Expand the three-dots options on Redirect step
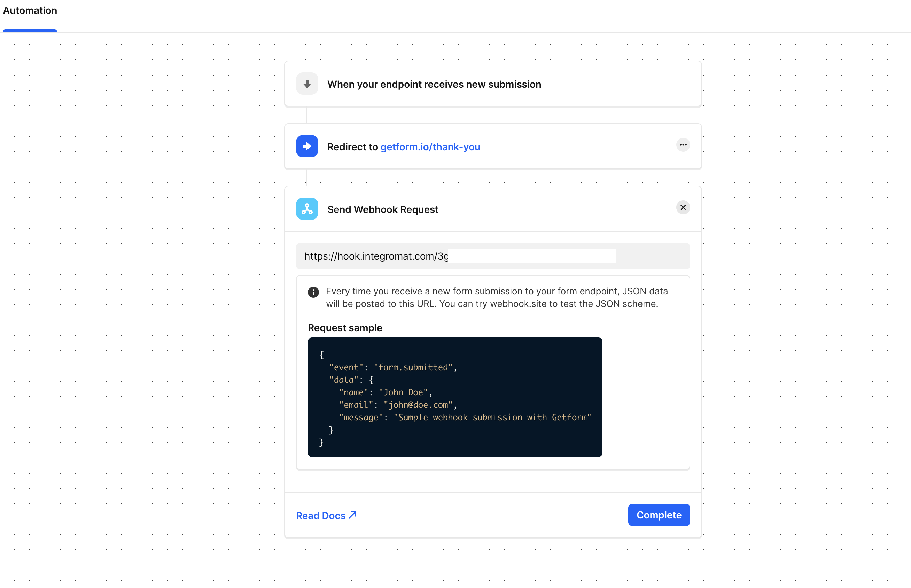This screenshot has width=911, height=588. click(x=683, y=145)
